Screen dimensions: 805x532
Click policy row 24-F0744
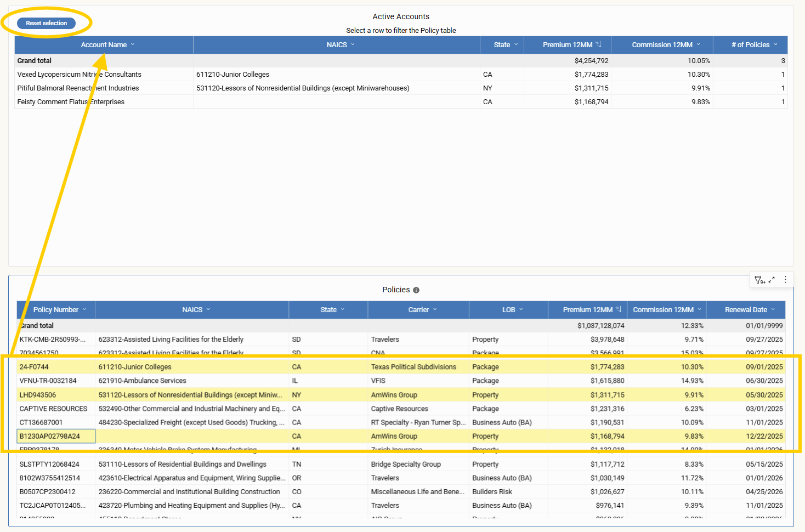click(34, 367)
